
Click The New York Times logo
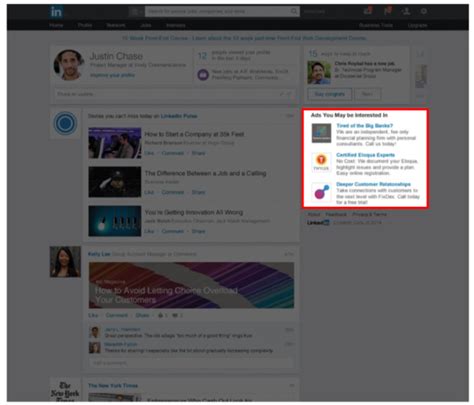point(65,390)
